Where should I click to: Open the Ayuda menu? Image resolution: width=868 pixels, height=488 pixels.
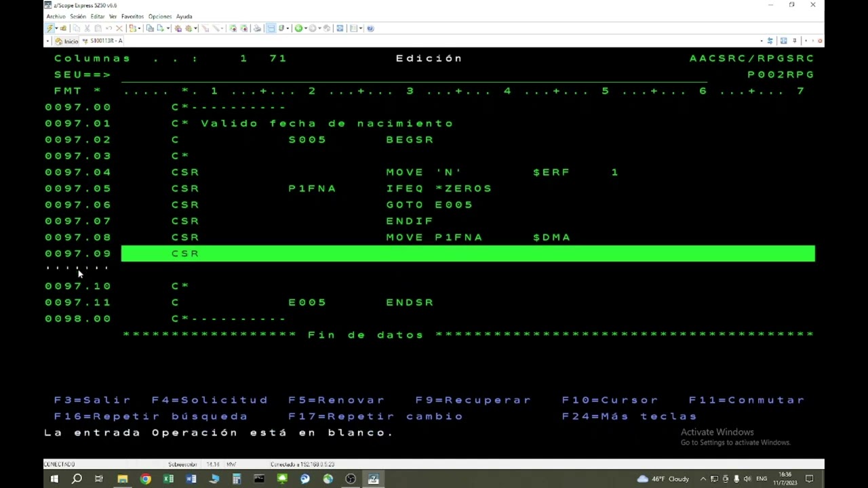click(184, 16)
